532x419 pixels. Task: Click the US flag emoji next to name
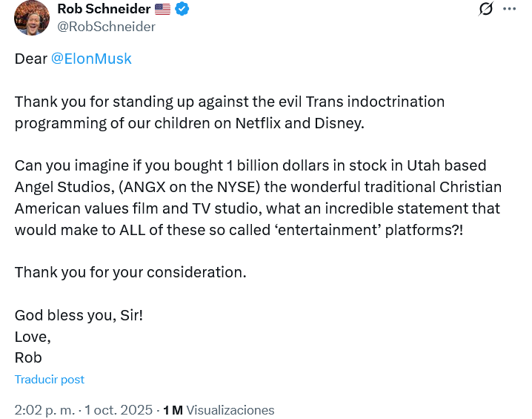(x=163, y=9)
